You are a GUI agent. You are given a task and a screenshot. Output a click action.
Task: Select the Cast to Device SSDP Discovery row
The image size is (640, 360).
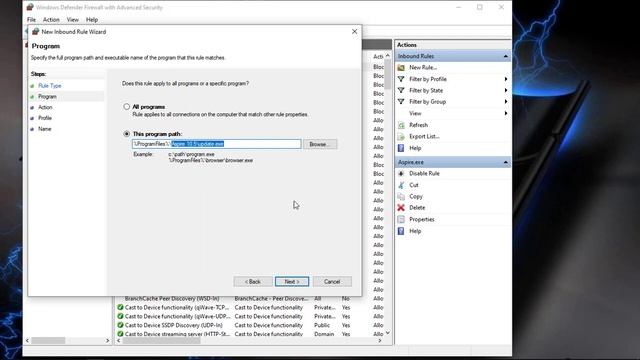249,325
